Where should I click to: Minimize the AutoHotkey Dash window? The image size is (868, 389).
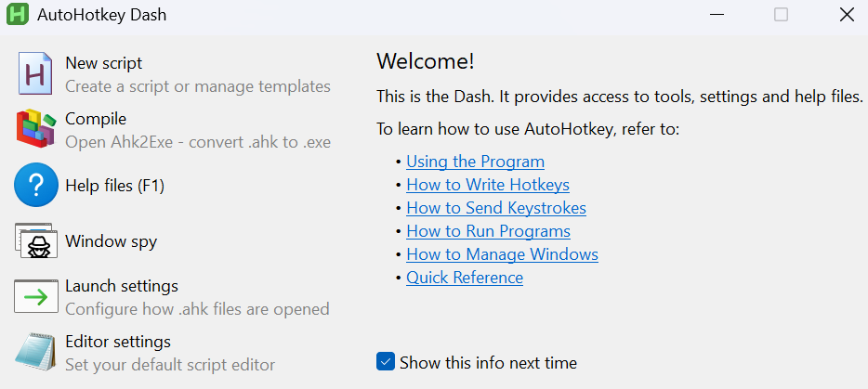[717, 14]
